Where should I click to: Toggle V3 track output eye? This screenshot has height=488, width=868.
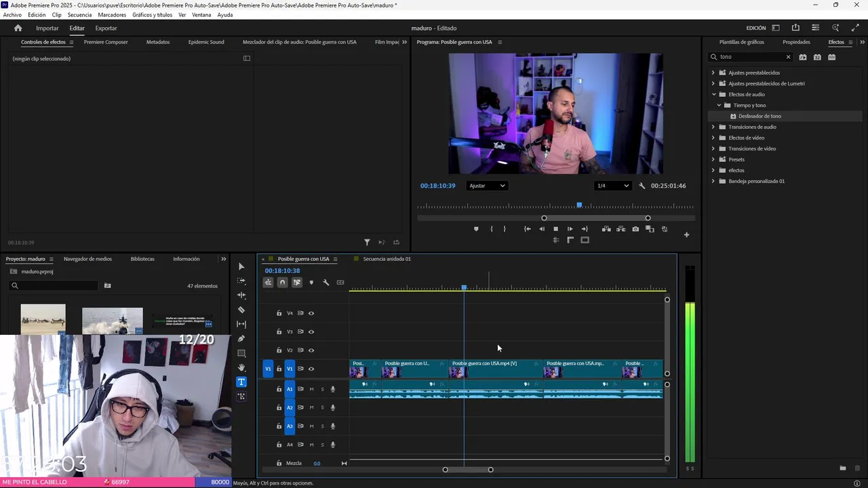click(x=311, y=331)
